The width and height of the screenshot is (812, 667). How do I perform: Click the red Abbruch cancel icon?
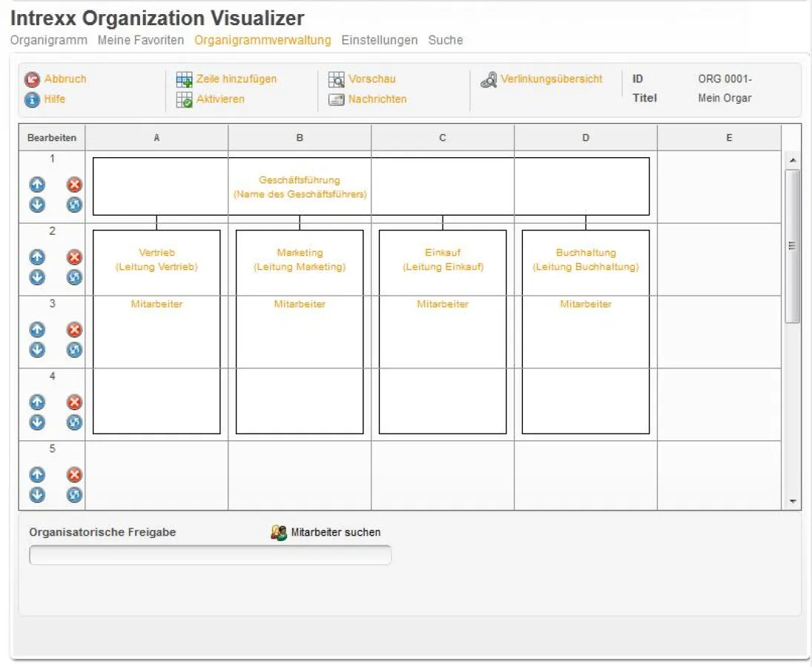tap(33, 79)
